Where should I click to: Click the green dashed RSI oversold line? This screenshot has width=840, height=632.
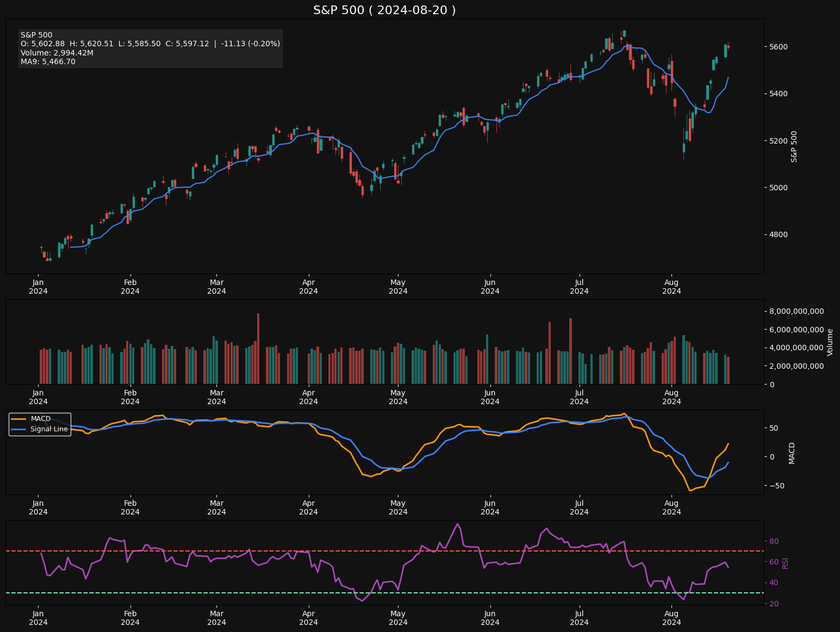[381, 593]
